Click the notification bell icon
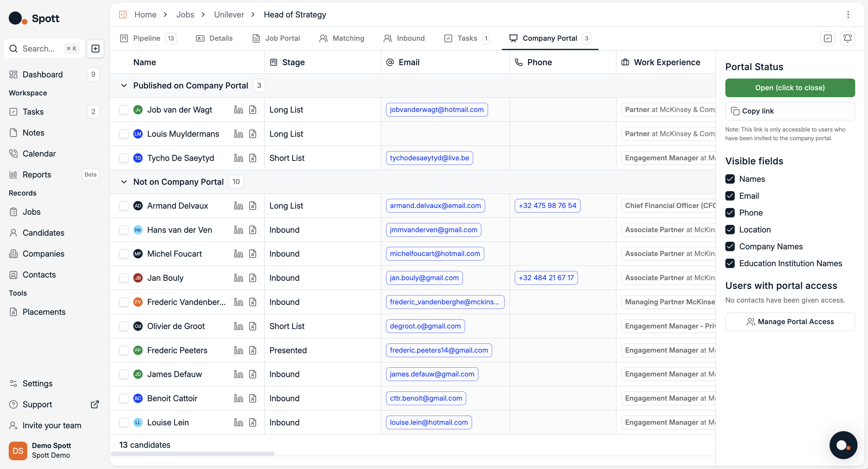 click(x=847, y=38)
